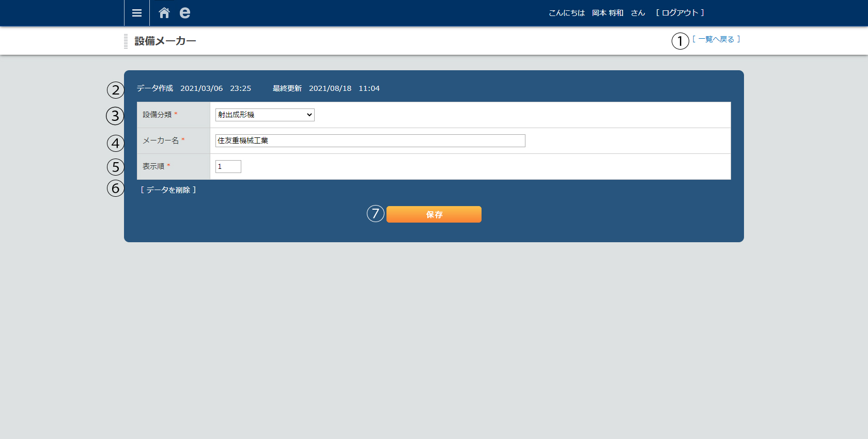Click the circled number 3 marker
Viewport: 868px width, 439px height.
[115, 116]
